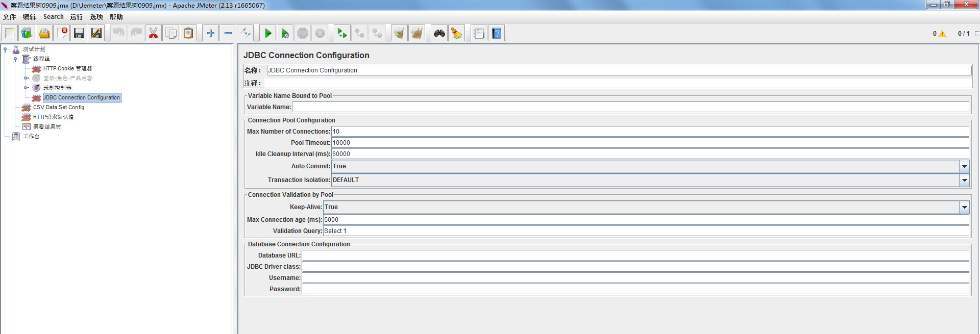The image size is (980, 334).
Task: Click the Undo arrow icon
Action: [x=119, y=33]
